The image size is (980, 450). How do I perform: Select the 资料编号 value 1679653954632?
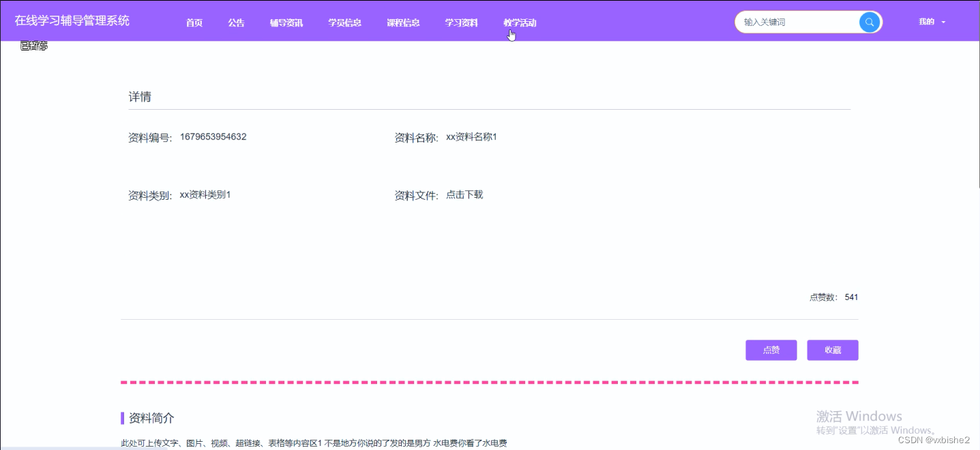(x=213, y=136)
